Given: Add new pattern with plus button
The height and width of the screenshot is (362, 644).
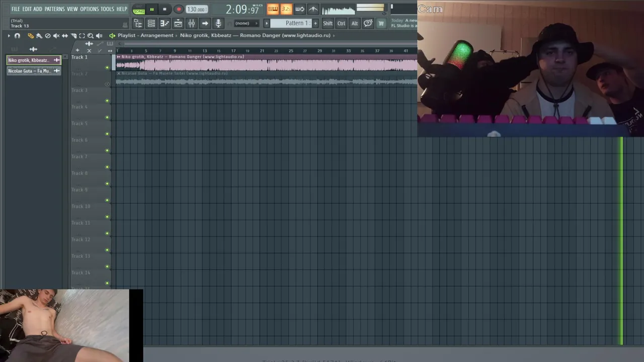Looking at the screenshot, I should tap(315, 23).
